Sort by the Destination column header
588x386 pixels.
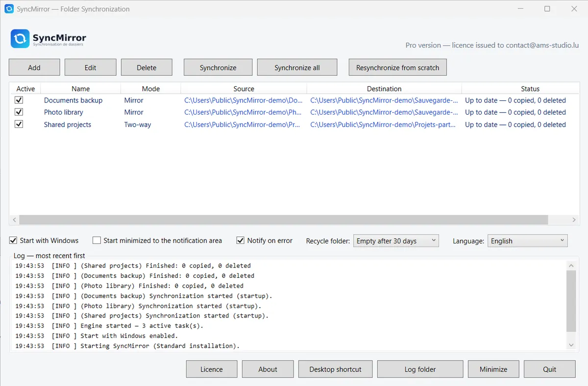pos(384,89)
